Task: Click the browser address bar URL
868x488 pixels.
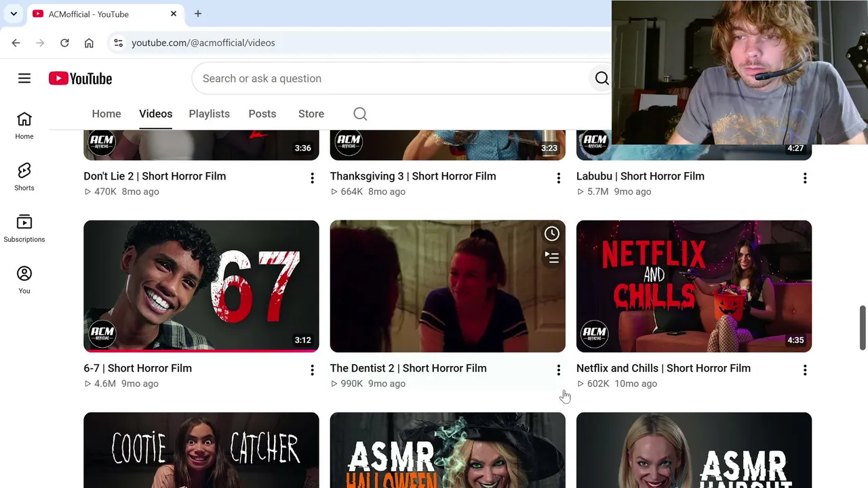Action: point(203,43)
